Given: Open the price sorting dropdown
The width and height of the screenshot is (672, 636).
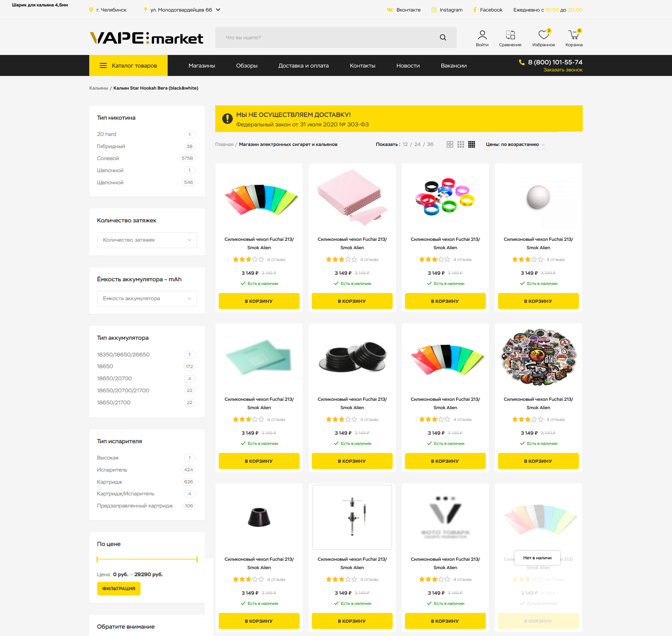Looking at the screenshot, I should [x=516, y=145].
